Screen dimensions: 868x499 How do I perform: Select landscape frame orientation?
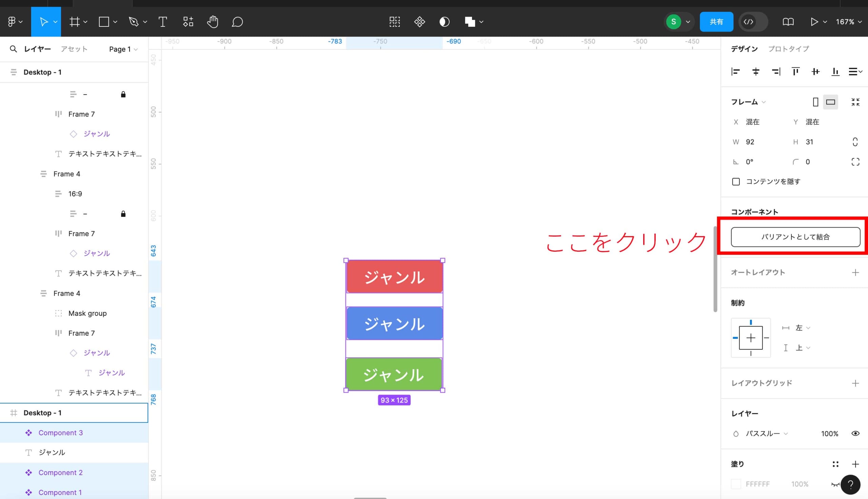coord(830,102)
